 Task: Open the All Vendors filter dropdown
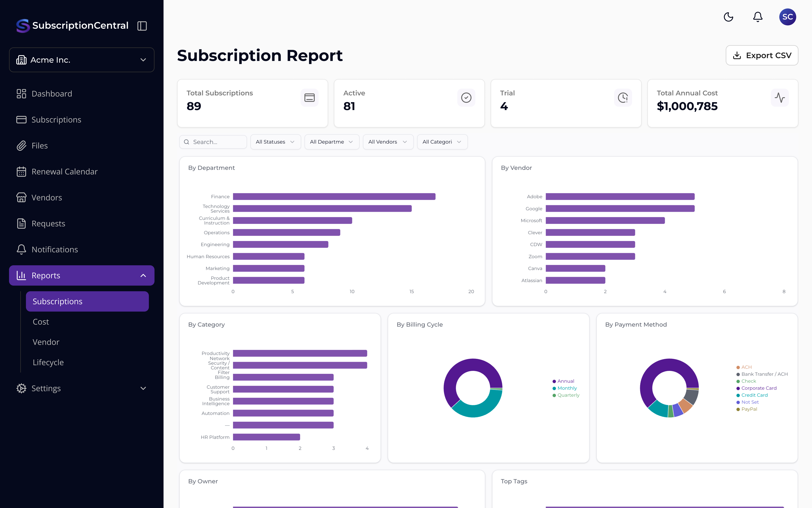pos(388,142)
